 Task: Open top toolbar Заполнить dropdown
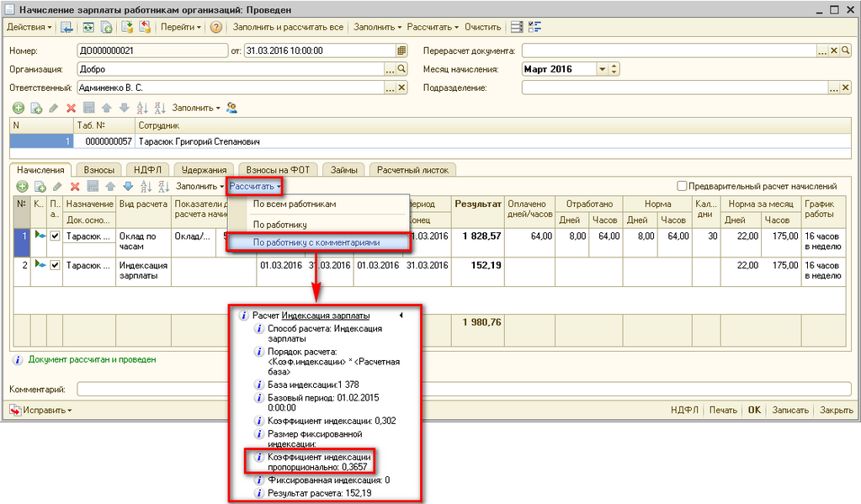[377, 27]
